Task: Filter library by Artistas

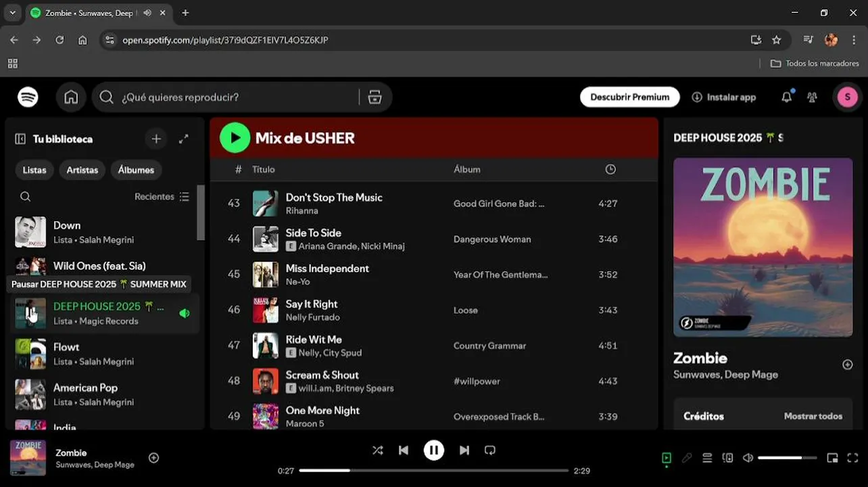Action: coord(82,170)
